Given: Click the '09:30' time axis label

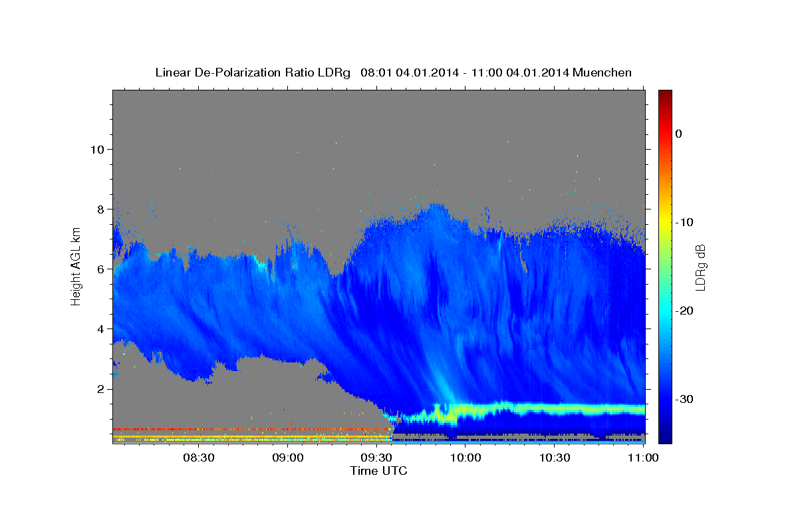Looking at the screenshot, I should click(376, 458).
